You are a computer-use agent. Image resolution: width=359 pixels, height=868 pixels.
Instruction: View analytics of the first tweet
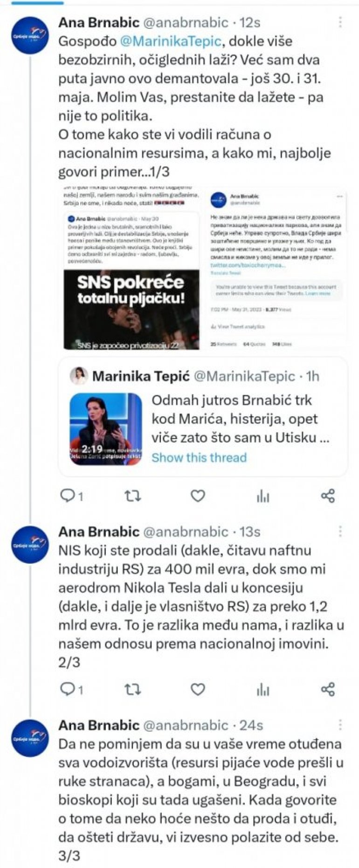[263, 496]
